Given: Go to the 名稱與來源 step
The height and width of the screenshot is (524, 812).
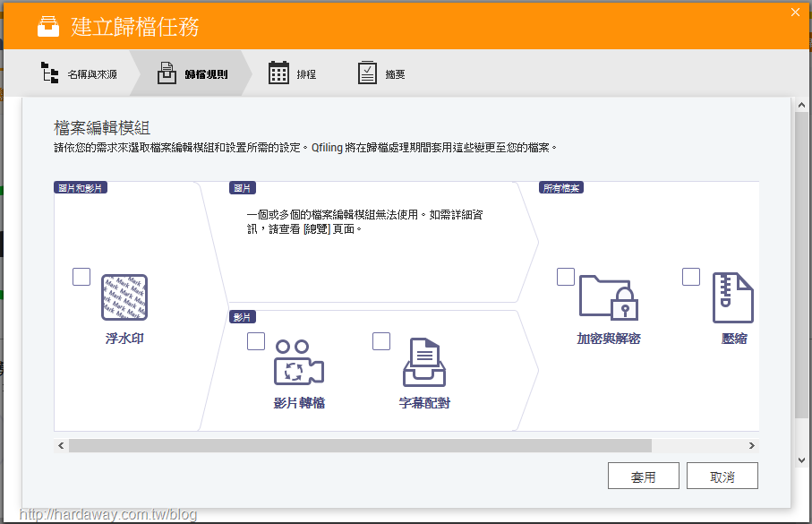Looking at the screenshot, I should pos(79,73).
